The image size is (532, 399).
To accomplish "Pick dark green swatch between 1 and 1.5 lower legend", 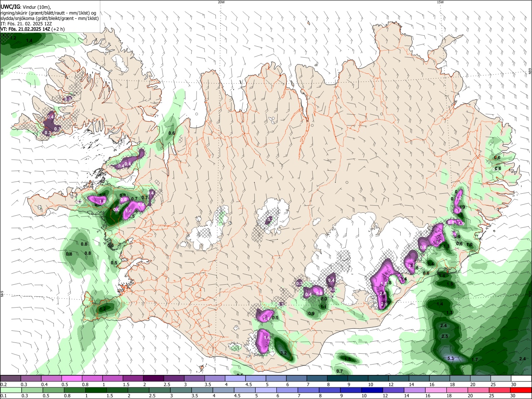I will 96,390.
